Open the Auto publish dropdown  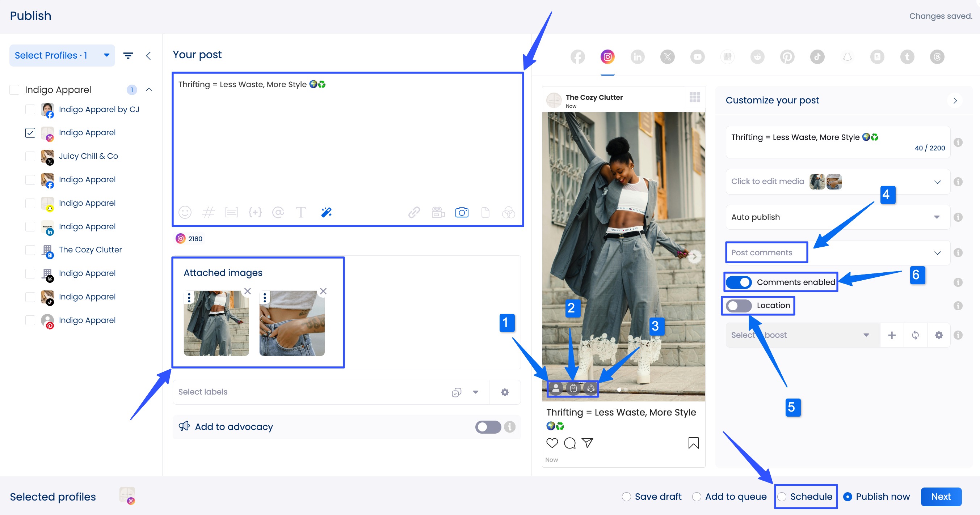[x=937, y=217]
